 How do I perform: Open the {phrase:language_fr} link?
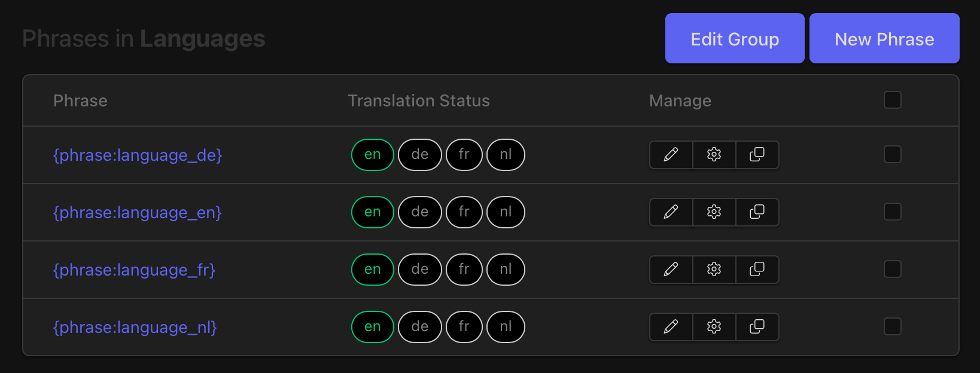click(134, 270)
